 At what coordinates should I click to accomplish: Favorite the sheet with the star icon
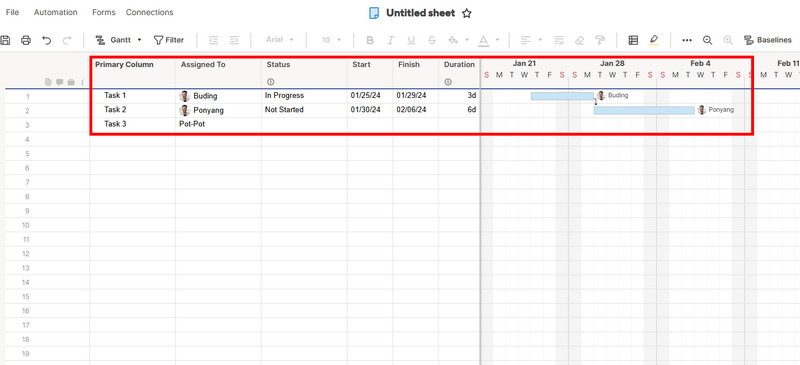point(466,14)
